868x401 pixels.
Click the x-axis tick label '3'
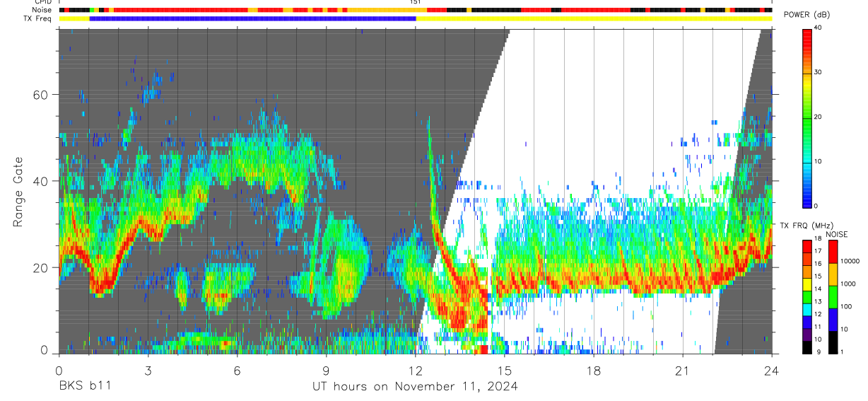pyautogui.click(x=148, y=371)
